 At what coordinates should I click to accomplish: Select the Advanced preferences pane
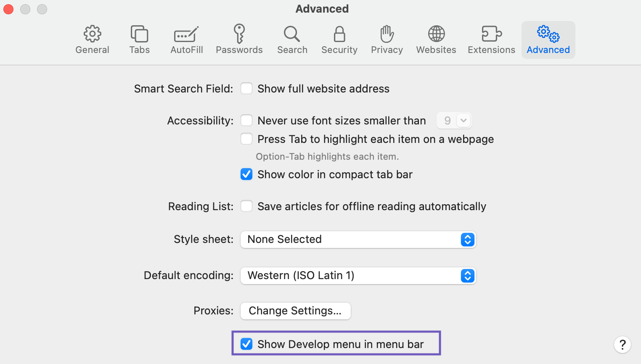pos(548,40)
